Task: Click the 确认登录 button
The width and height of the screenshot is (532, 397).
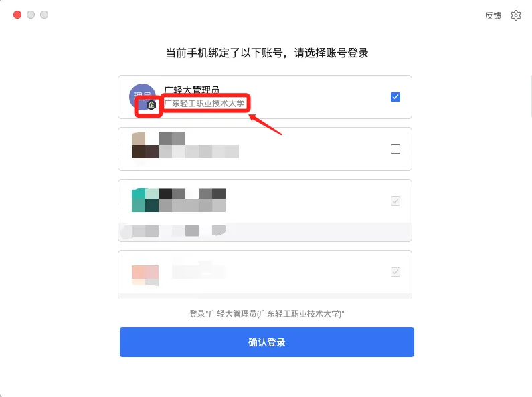Action: [x=267, y=342]
